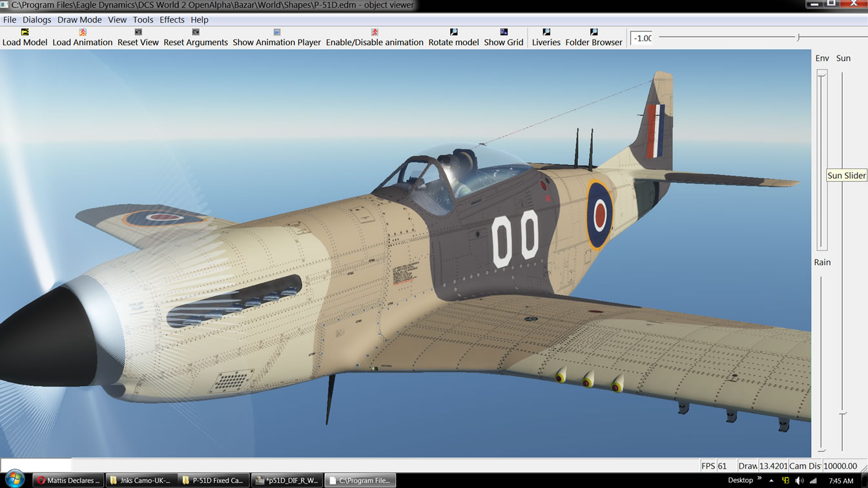
Task: Open the Windows Start button
Action: 14,480
